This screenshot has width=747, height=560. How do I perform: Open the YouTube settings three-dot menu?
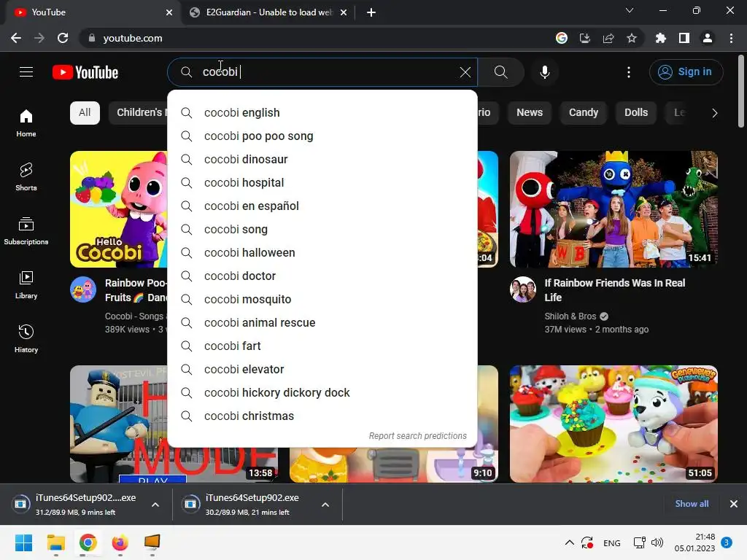pos(628,72)
